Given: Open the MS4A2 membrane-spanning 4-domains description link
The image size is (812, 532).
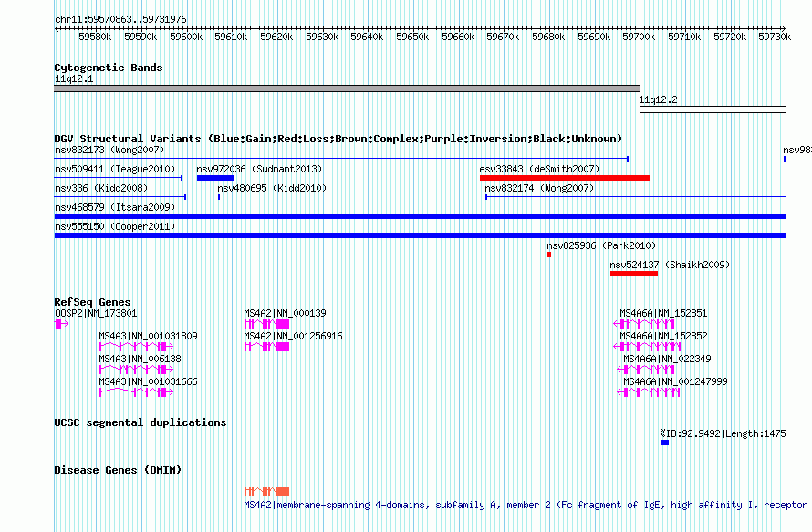Looking at the screenshot, I should point(526,505).
